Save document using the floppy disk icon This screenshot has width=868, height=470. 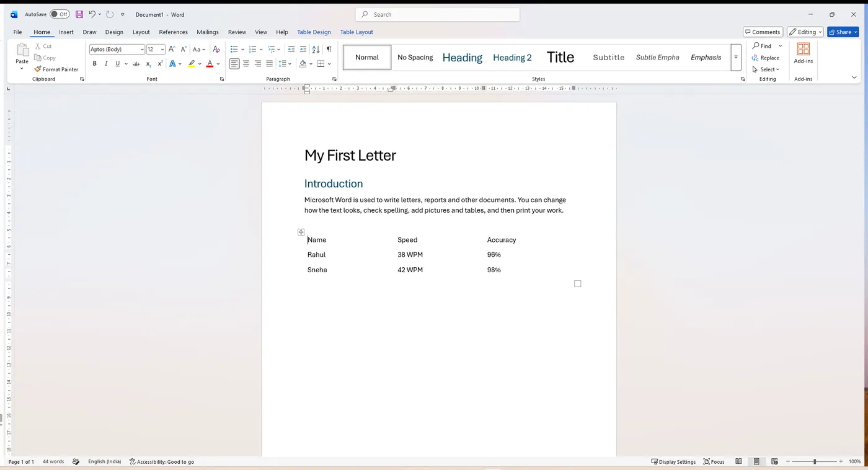79,14
